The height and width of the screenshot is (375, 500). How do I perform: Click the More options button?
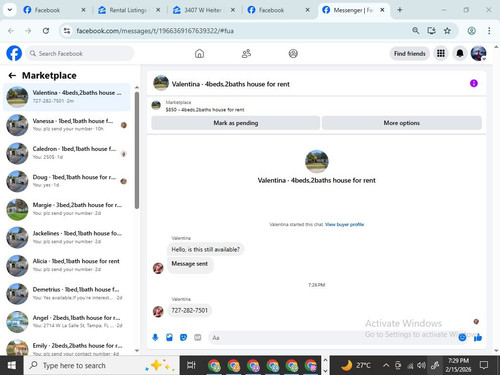pos(402,123)
